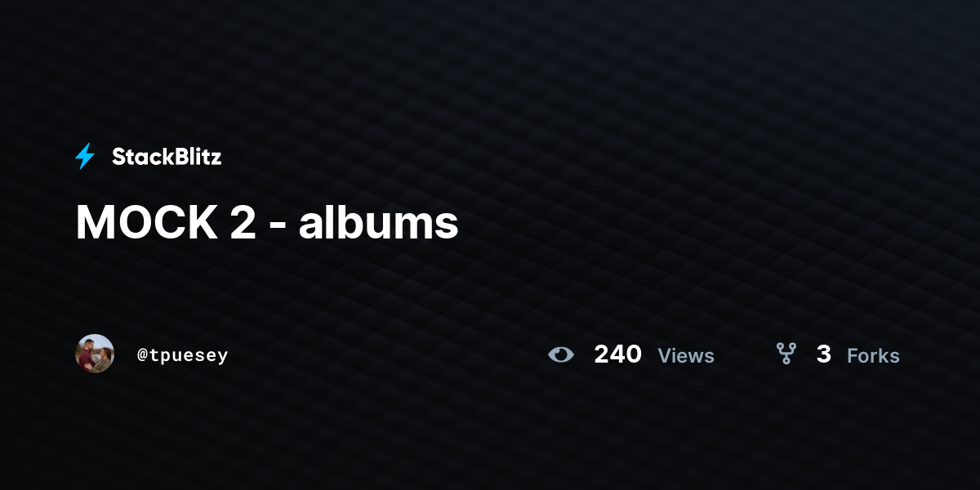Open the @tpuesey username link
Image resolution: width=980 pixels, height=490 pixels.
click(182, 355)
